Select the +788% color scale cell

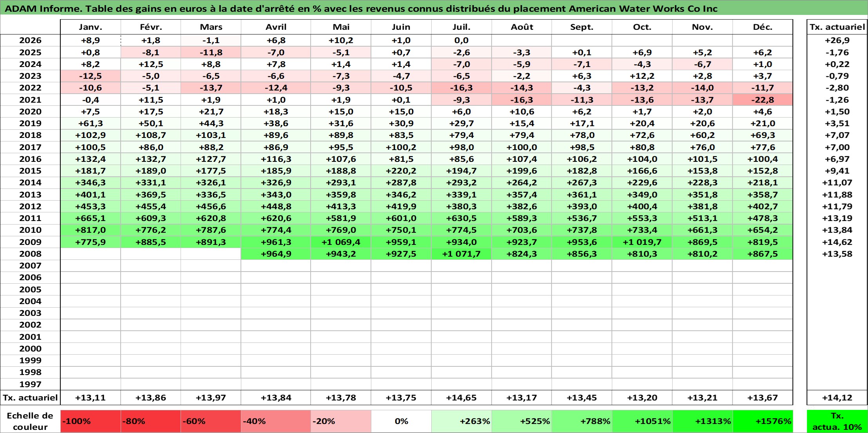point(582,421)
